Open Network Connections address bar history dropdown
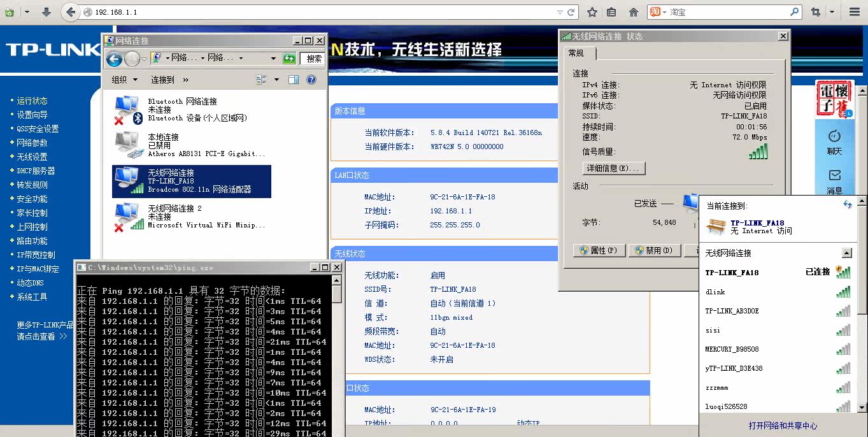Viewport: 868px width, 437px height. click(274, 59)
